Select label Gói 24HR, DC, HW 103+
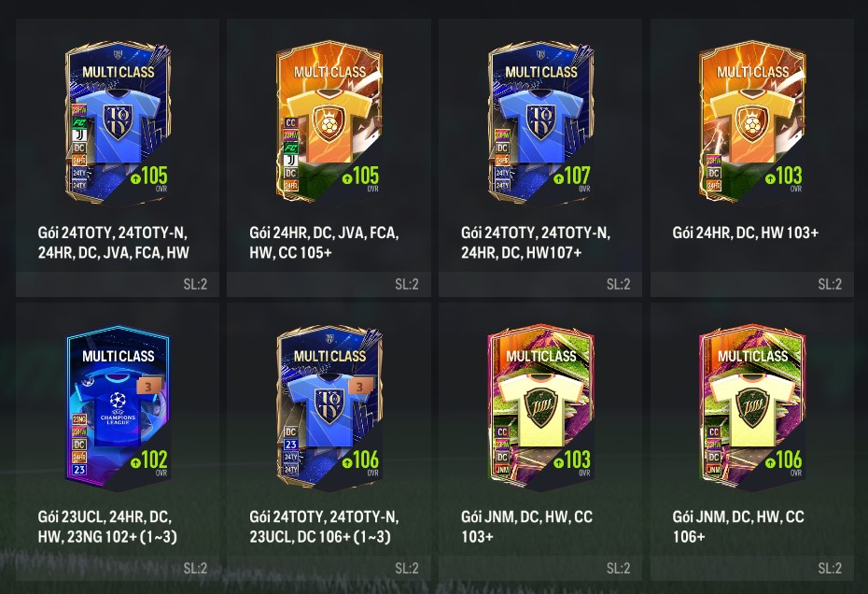Screen dimensions: 868x594 point(745,233)
